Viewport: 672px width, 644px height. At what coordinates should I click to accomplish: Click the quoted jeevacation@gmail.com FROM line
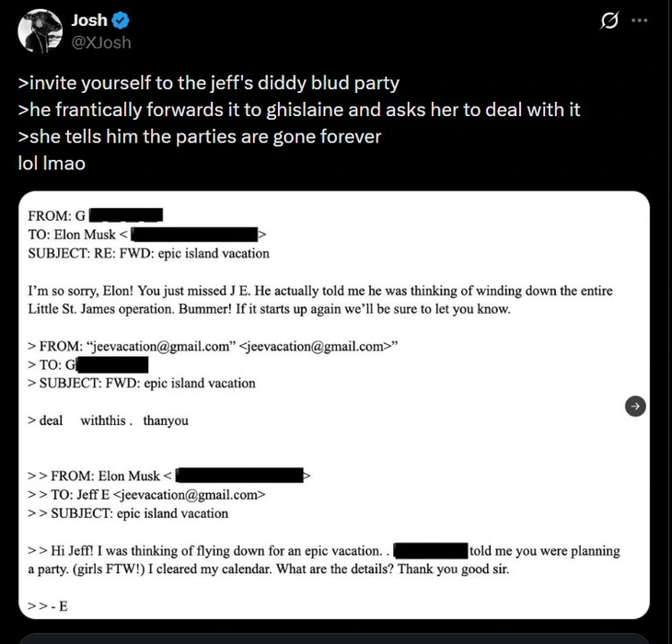[218, 346]
